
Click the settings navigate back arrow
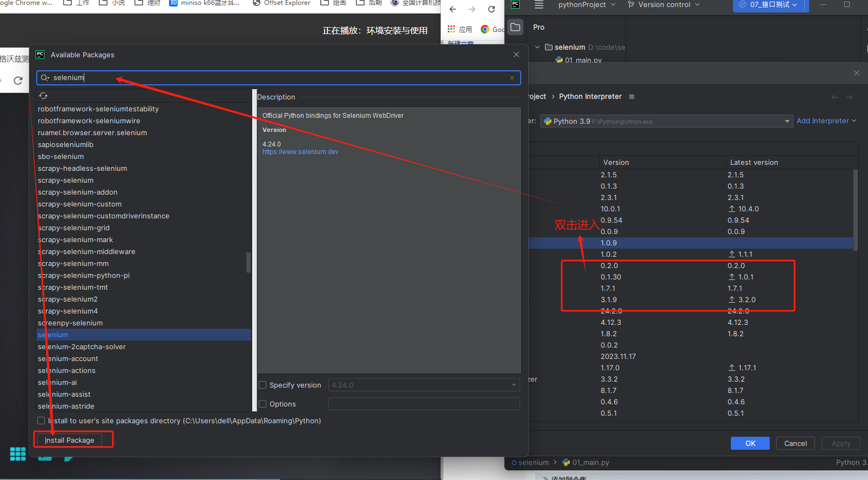835,97
